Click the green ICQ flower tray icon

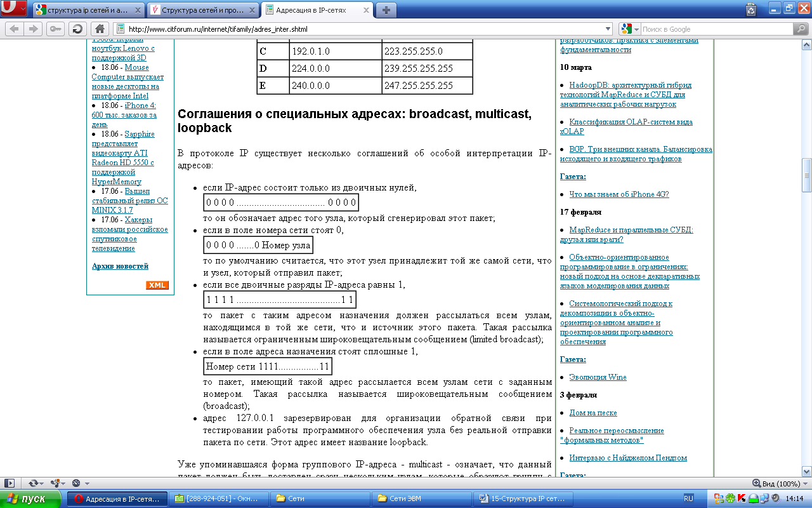pyautogui.click(x=731, y=498)
